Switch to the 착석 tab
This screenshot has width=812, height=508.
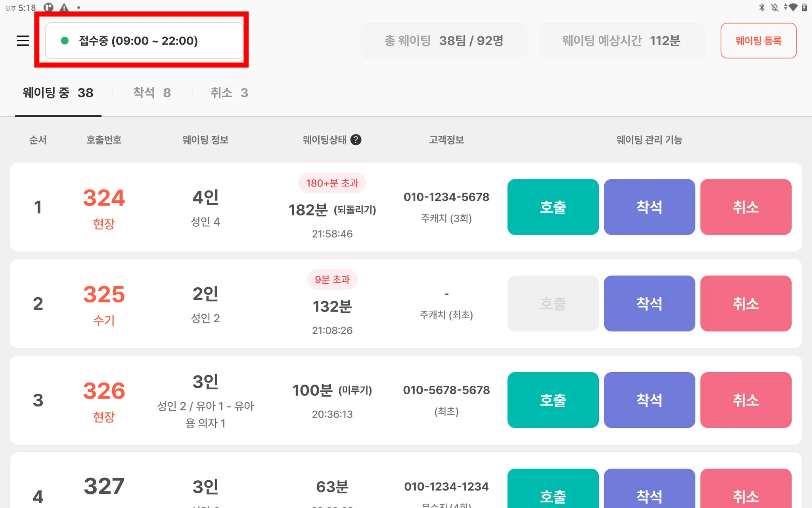point(152,93)
